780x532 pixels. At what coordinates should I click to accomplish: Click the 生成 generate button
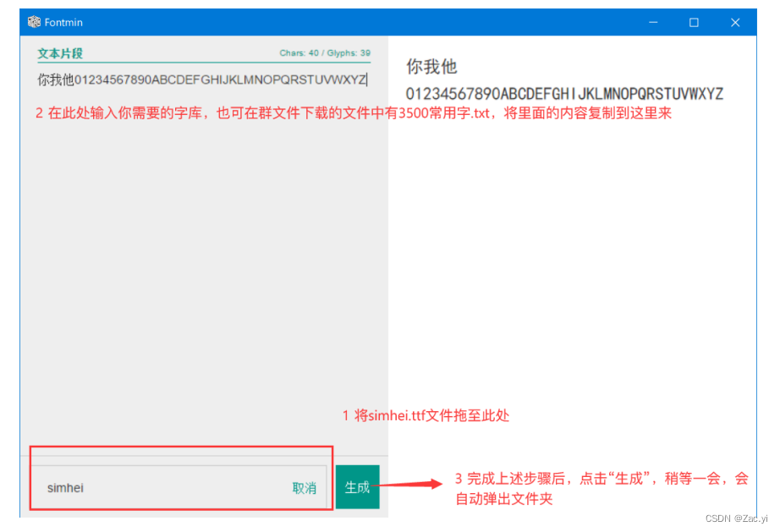357,487
